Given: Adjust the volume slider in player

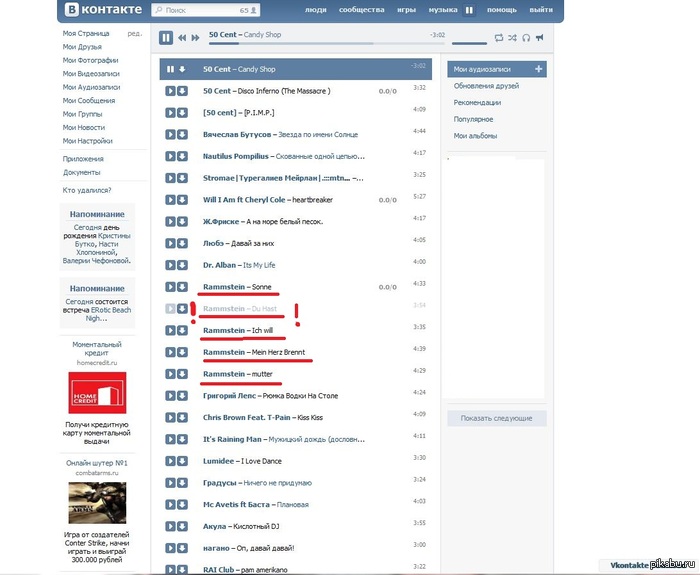Looking at the screenshot, I should coord(469,43).
